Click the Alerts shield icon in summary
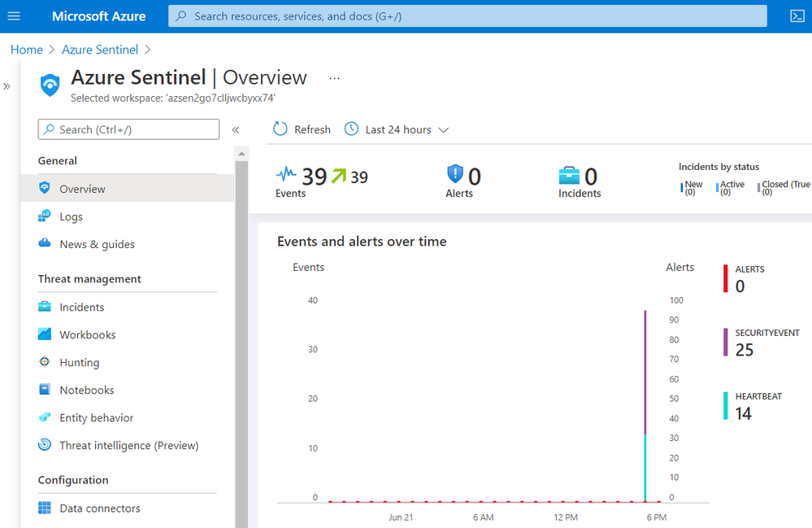This screenshot has height=528, width=812. coord(454,173)
